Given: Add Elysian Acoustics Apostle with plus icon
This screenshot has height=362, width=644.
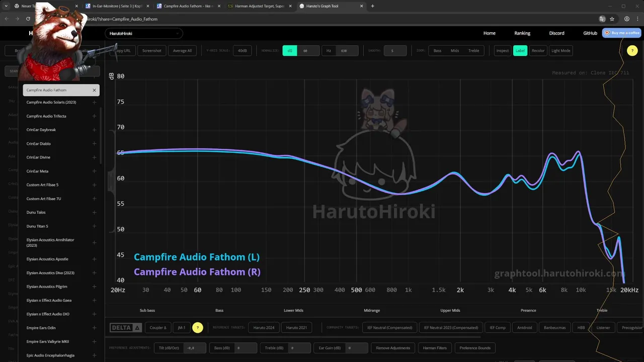Looking at the screenshot, I should point(94,259).
